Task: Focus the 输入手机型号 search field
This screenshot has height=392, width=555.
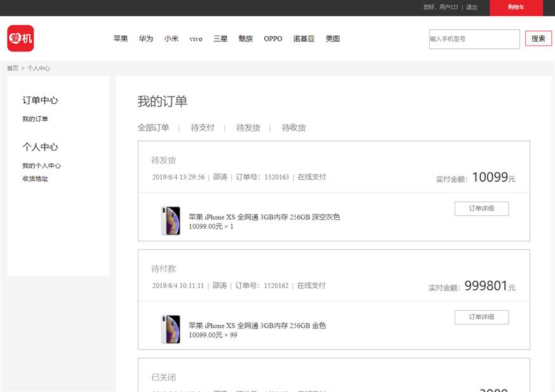Action: point(474,39)
